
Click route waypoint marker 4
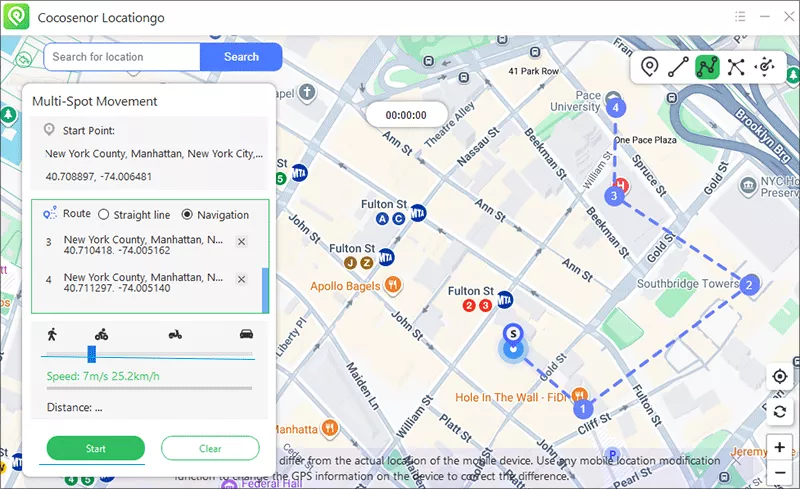(x=616, y=108)
